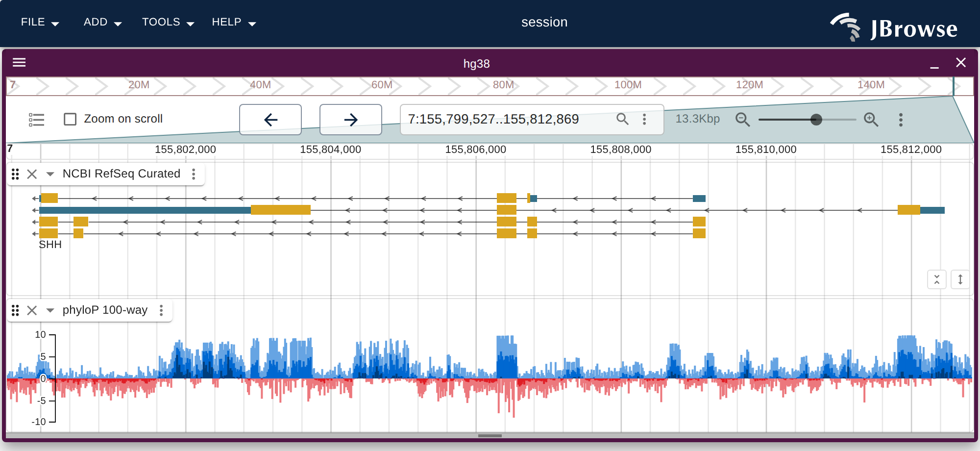
Task: Pan the view right with arrow button
Action: pos(351,120)
